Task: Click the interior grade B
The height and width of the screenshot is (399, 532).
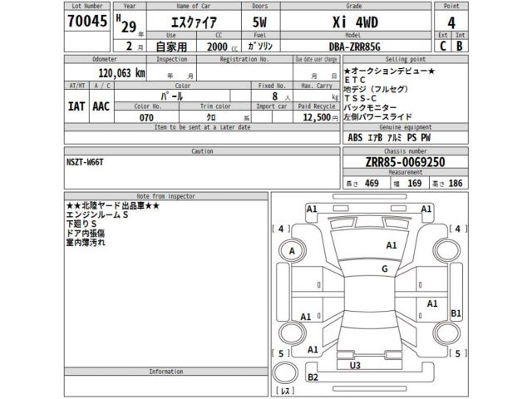Action: coord(460,46)
